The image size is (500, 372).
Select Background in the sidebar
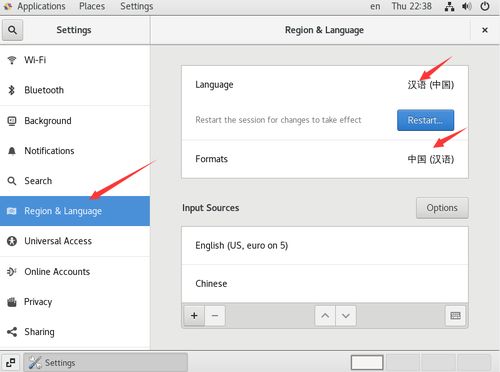(x=75, y=121)
